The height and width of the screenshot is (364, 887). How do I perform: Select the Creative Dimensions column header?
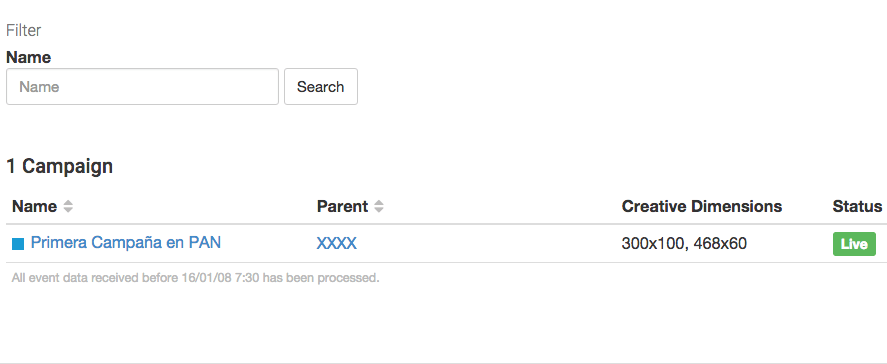tap(701, 207)
